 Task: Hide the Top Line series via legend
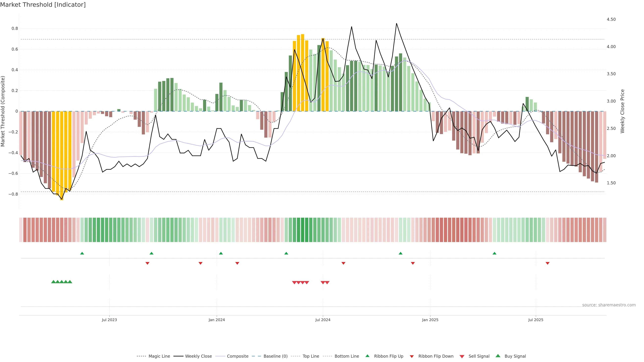point(311,356)
